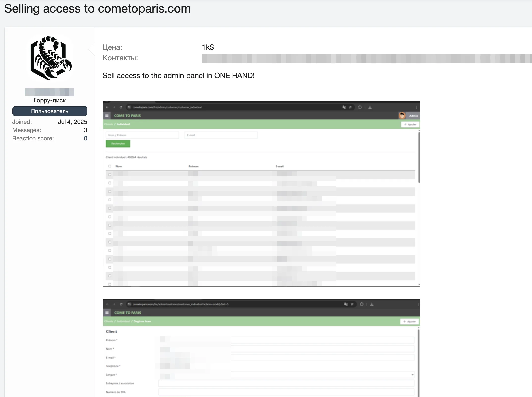
Task: Click 'Individuel' breadcrumb in first screenshot
Action: [x=123, y=124]
